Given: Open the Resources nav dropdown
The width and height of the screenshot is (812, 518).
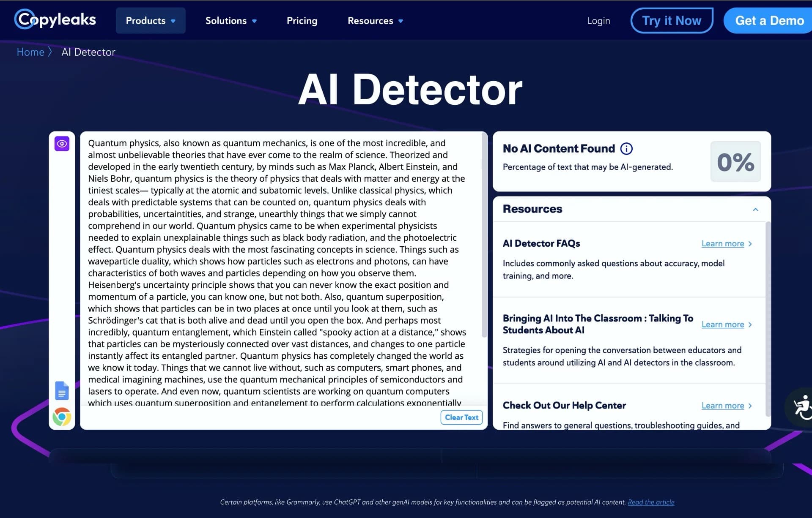Looking at the screenshot, I should pyautogui.click(x=375, y=20).
